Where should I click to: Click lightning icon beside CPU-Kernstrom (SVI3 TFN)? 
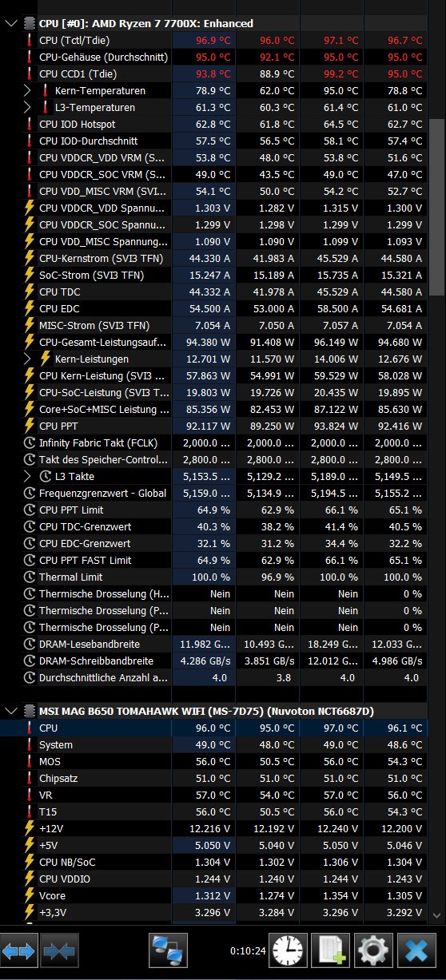[x=30, y=258]
